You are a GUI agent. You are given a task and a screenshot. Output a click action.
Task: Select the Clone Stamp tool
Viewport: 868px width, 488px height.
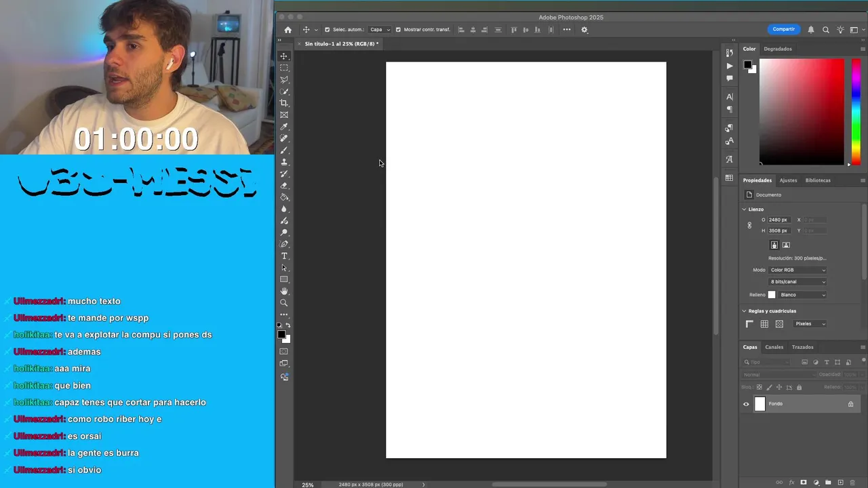pos(284,162)
